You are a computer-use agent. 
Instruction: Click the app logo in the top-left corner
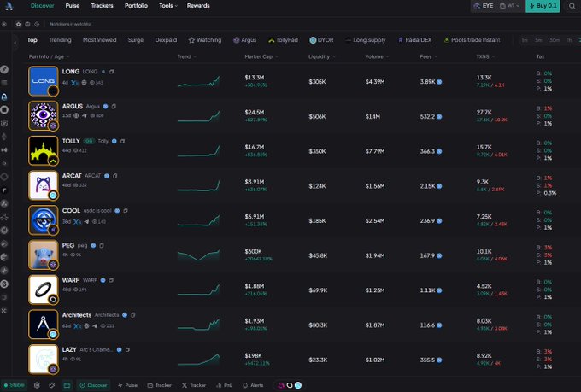[x=9, y=6]
